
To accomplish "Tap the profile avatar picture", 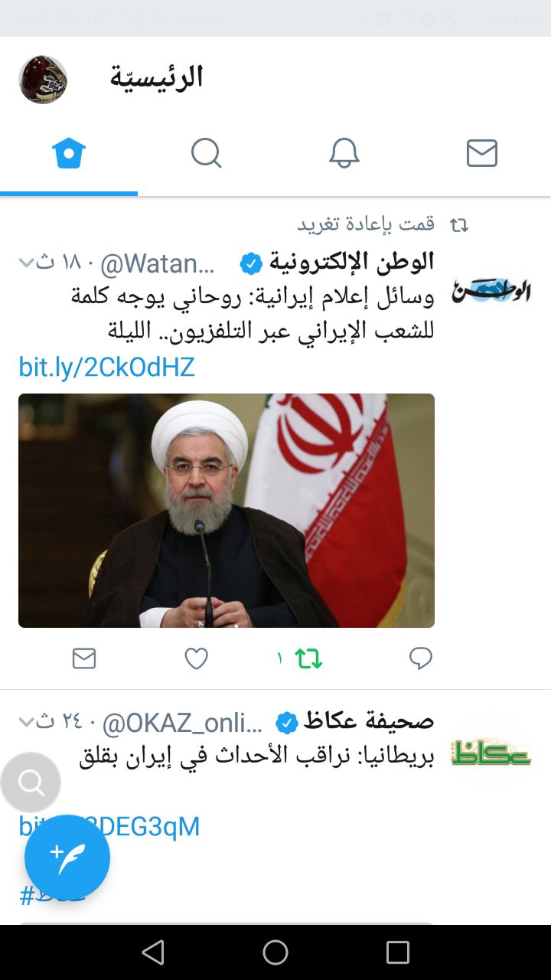I will tap(43, 79).
